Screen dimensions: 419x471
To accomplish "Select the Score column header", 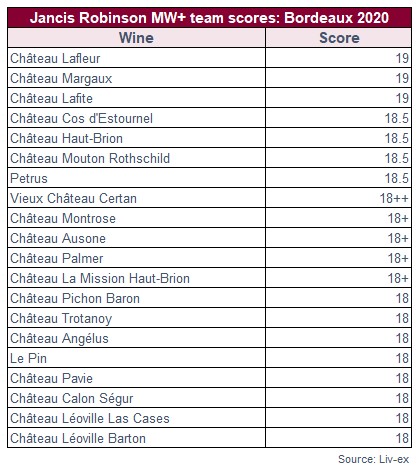I will (x=339, y=38).
